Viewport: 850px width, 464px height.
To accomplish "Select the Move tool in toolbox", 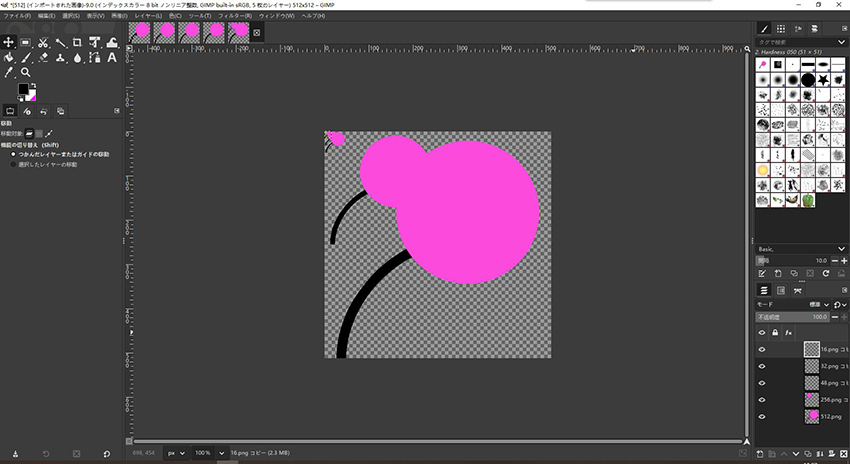I will [x=9, y=42].
